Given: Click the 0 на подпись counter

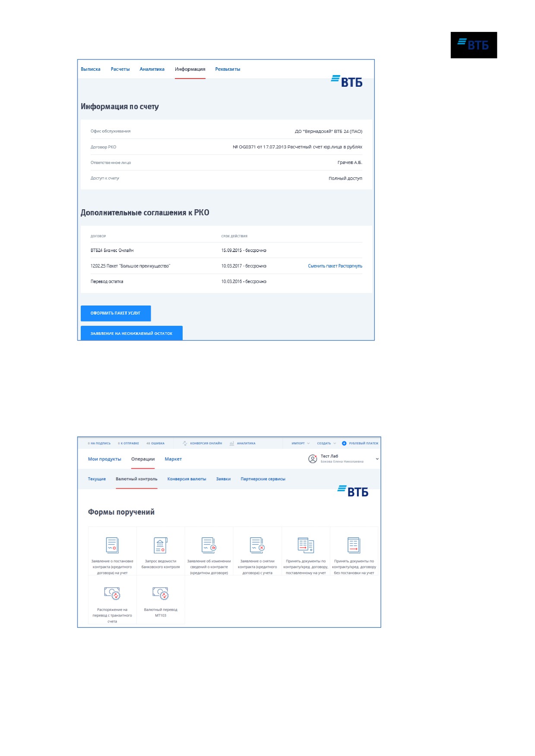Looking at the screenshot, I should pyautogui.click(x=99, y=443).
